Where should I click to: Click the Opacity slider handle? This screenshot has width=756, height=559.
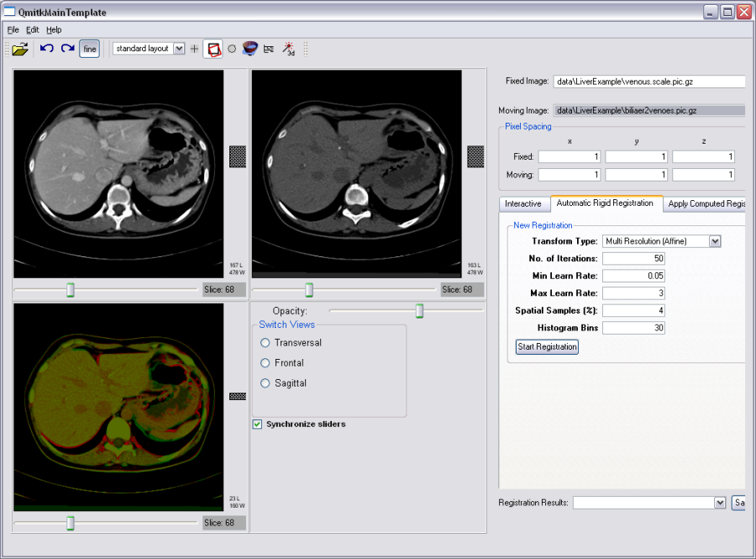pos(419,311)
